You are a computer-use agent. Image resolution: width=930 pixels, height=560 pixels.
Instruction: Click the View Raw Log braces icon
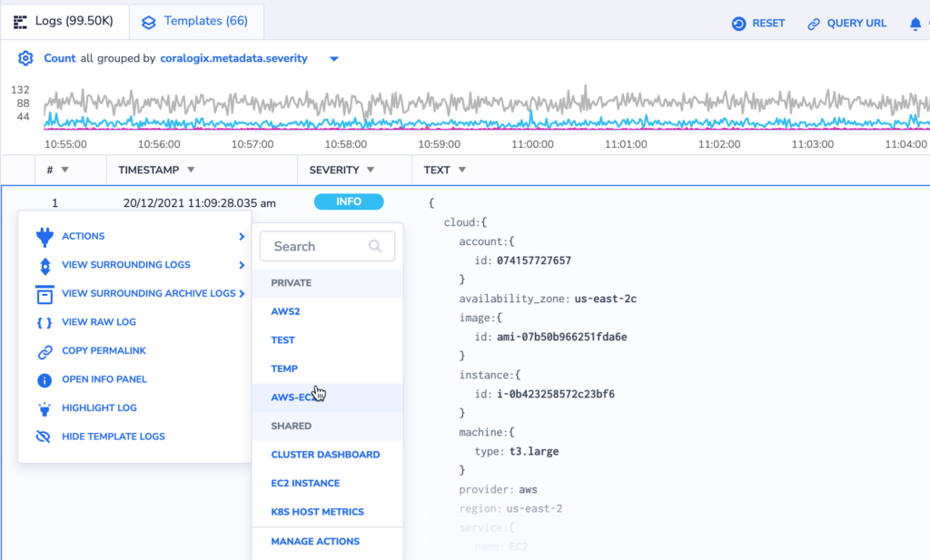pyautogui.click(x=45, y=322)
